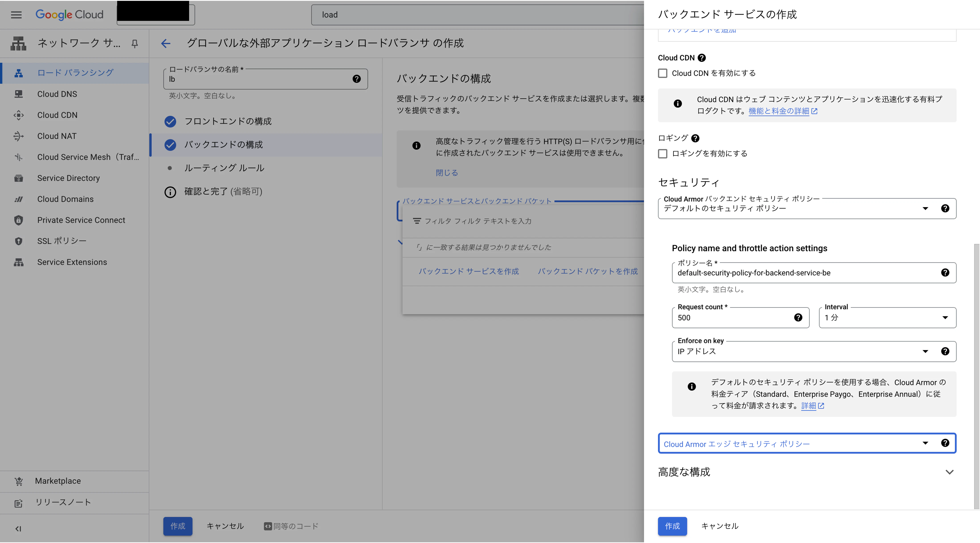Click the Cloud DNS sidebar icon
The width and height of the screenshot is (980, 543).
coord(18,94)
